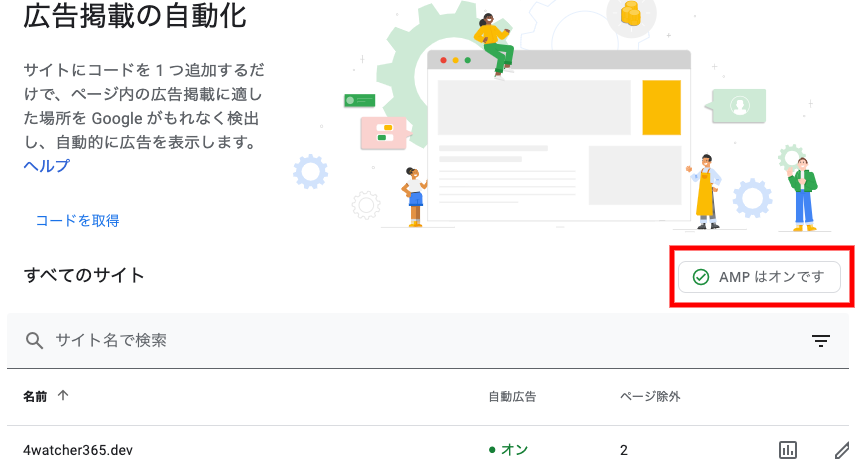The width and height of the screenshot is (862, 469).
Task: Click the green checkmark icon in AMP button
Action: (x=700, y=277)
